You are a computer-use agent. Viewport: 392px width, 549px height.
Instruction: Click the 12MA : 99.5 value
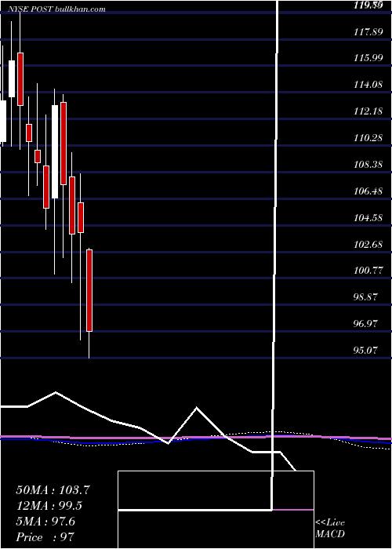(50, 506)
